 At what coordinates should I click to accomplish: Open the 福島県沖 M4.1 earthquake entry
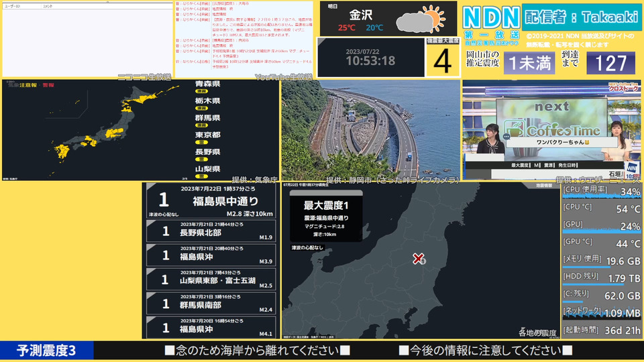point(211,328)
